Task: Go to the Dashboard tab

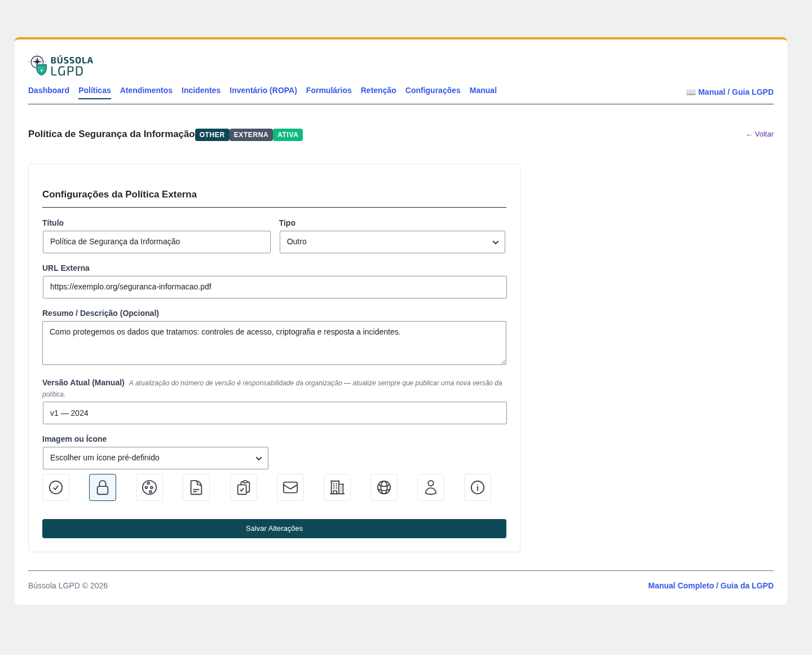Action: [x=48, y=90]
